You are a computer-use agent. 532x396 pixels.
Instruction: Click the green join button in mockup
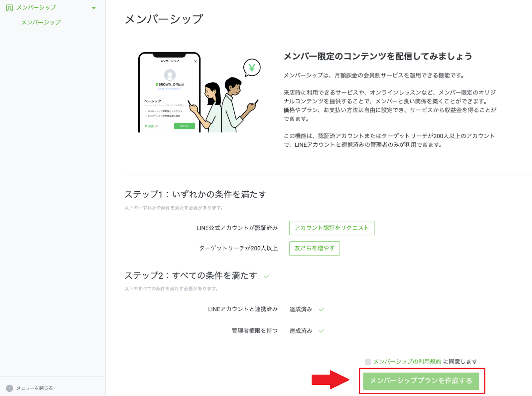pyautogui.click(x=185, y=126)
